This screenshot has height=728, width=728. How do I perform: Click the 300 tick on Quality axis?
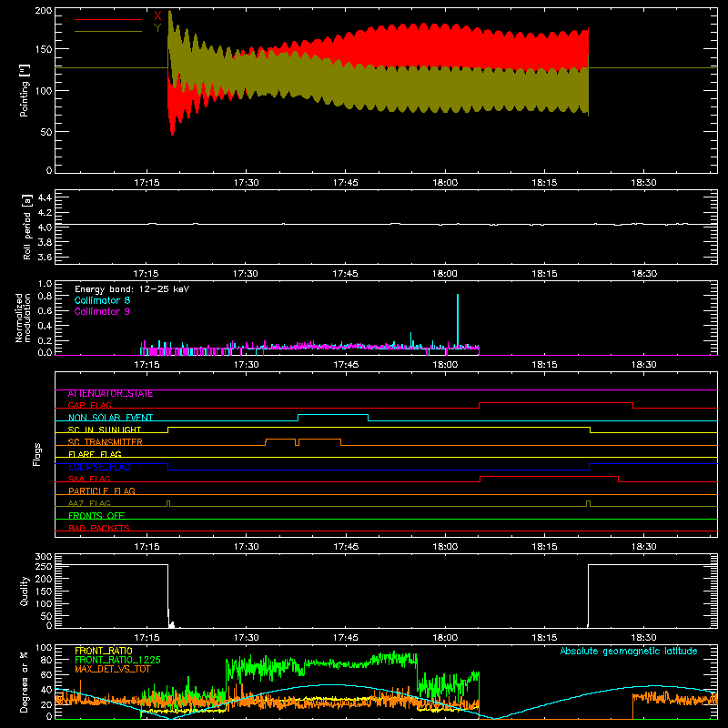pos(44,557)
